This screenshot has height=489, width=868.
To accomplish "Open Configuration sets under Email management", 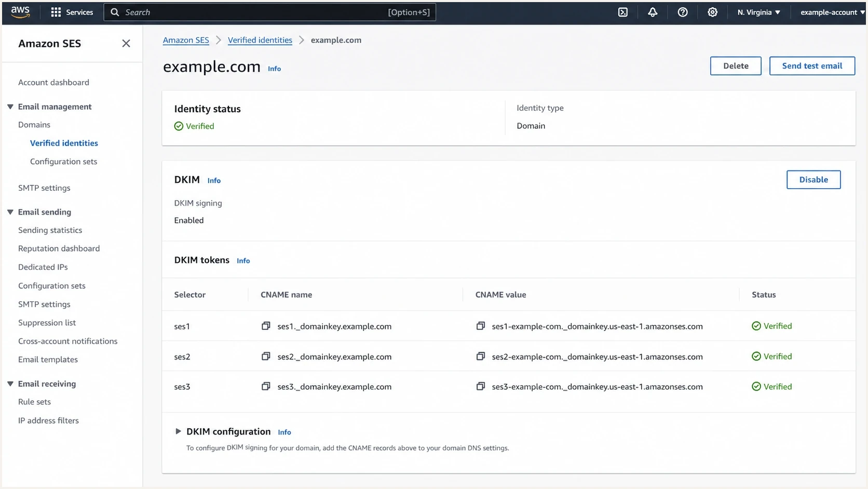I will 63,162.
